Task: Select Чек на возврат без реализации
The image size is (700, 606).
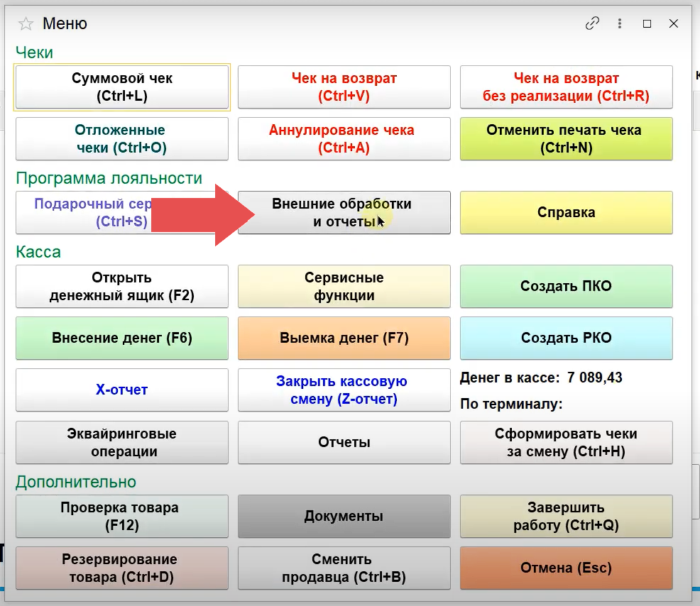Action: pos(566,87)
